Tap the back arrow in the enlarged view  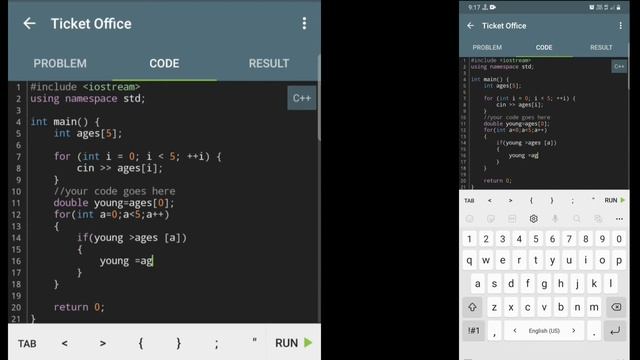[29, 24]
